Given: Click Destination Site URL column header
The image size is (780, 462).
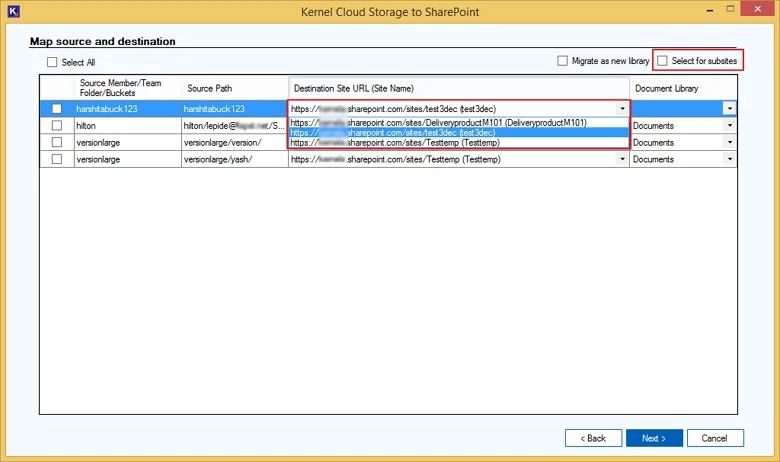Looking at the screenshot, I should click(x=459, y=88).
